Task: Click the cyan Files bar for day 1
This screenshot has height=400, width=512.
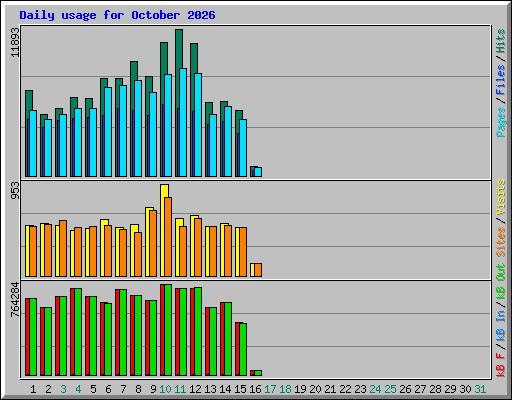Action: click(x=33, y=144)
